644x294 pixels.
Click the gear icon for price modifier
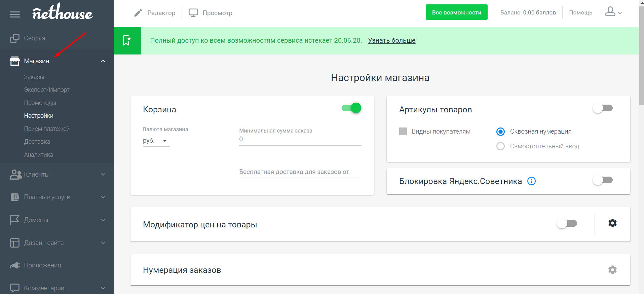[x=612, y=223]
